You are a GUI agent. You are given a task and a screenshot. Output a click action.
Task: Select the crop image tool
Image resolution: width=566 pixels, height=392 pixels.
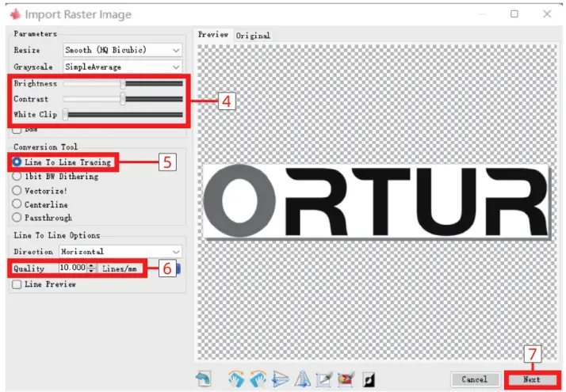point(323,379)
